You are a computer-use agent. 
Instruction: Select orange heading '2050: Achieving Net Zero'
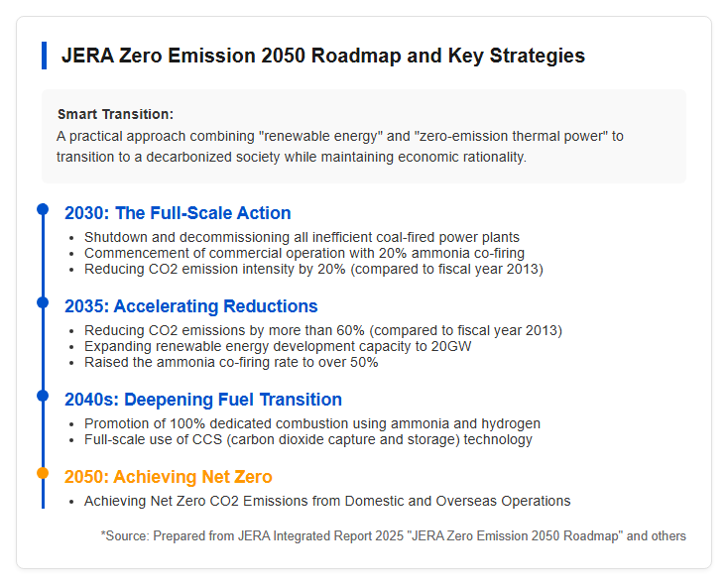[x=168, y=477]
